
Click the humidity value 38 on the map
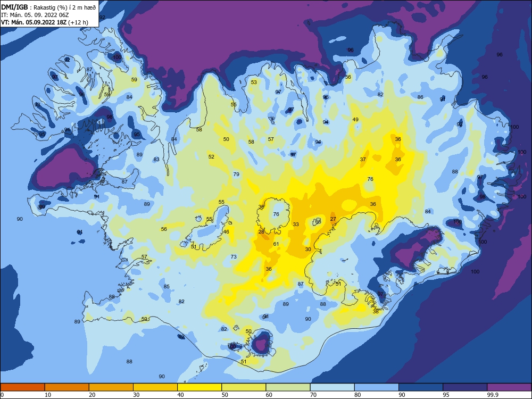(376, 311)
